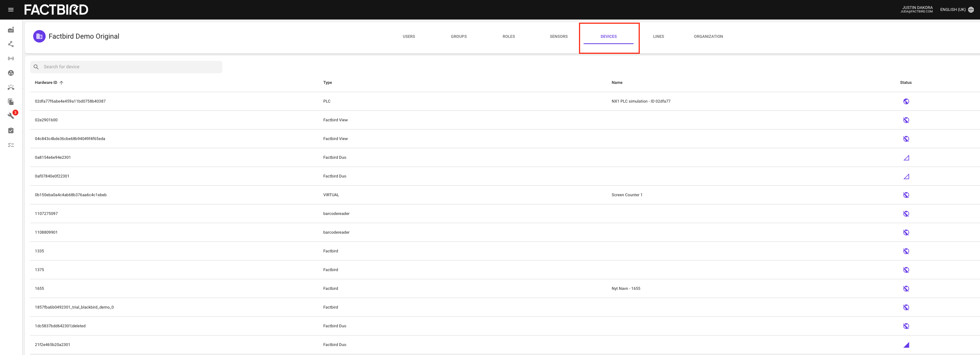Open the checklist sidebar icon
980x355 pixels.
[11, 145]
